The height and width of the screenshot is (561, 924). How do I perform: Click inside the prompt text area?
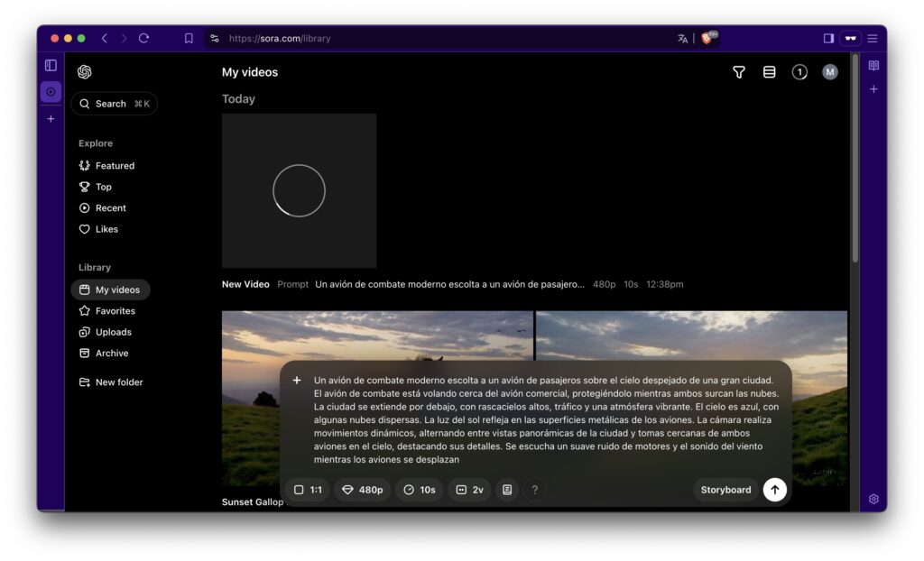pos(546,419)
